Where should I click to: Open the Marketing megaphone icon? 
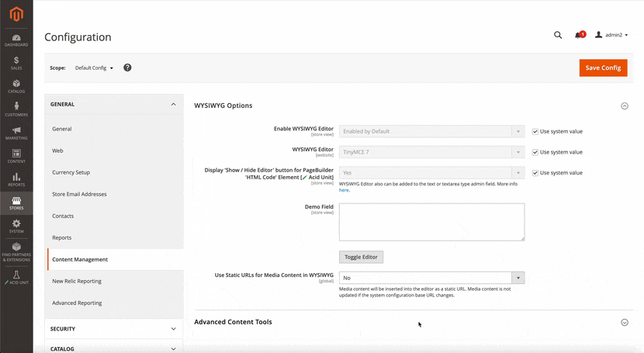pyautogui.click(x=16, y=133)
